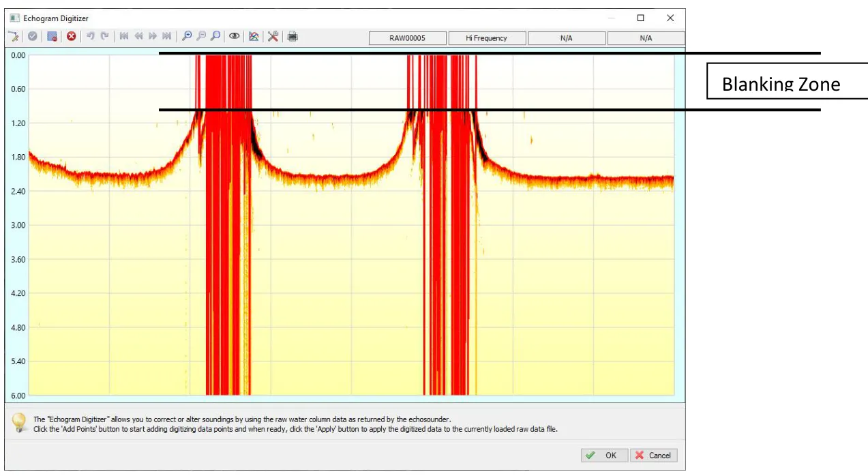Click the lightbulb hint icon
The image size is (868, 476).
pos(19,423)
